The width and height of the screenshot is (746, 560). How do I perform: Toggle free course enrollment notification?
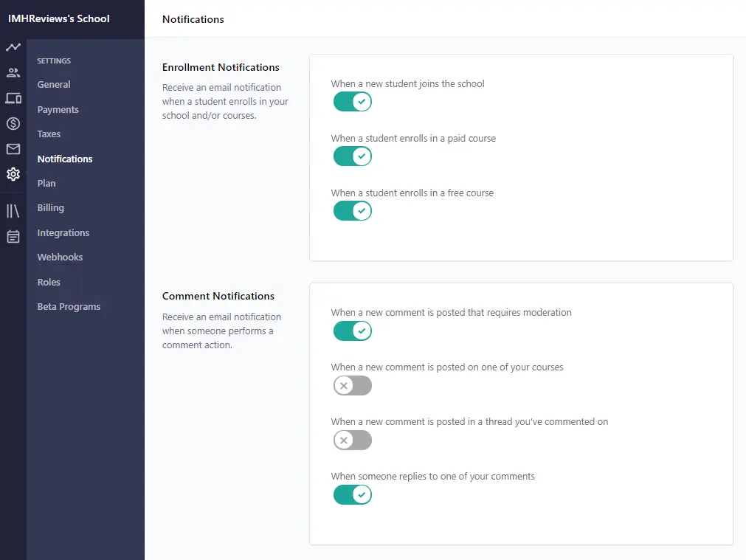(352, 211)
